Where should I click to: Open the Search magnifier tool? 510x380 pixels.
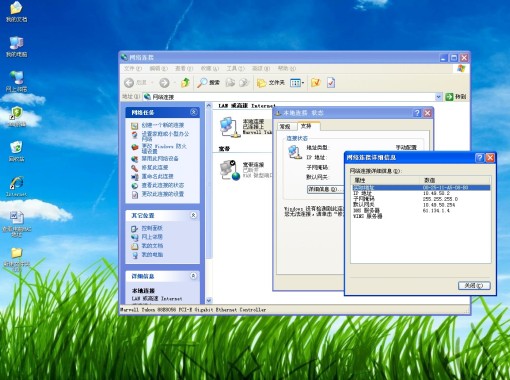click(x=208, y=83)
